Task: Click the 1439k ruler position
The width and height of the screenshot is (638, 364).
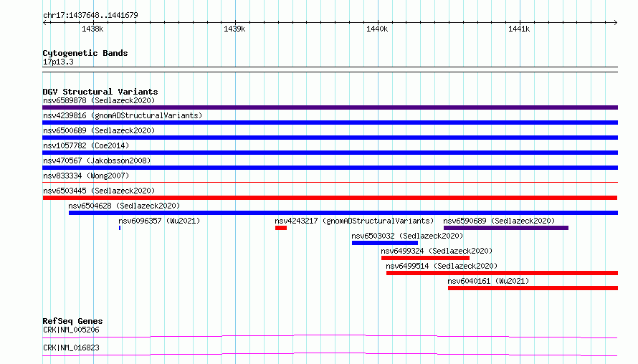Action: (234, 29)
